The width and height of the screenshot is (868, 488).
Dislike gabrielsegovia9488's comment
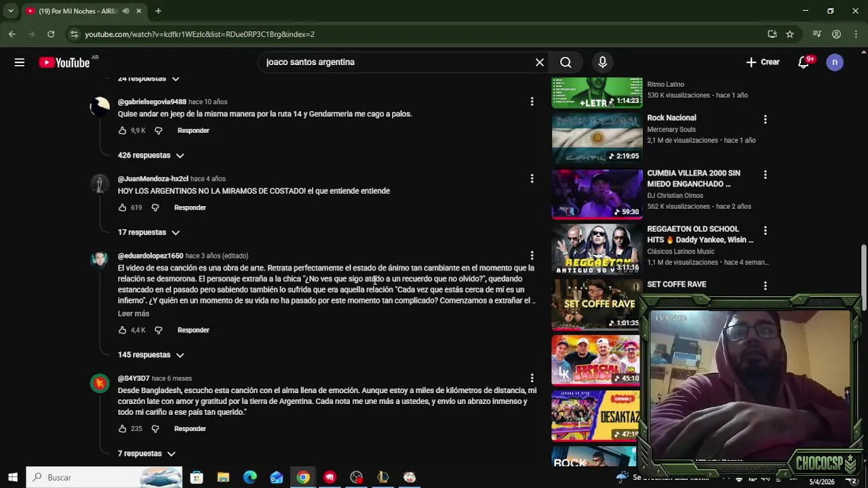point(158,131)
